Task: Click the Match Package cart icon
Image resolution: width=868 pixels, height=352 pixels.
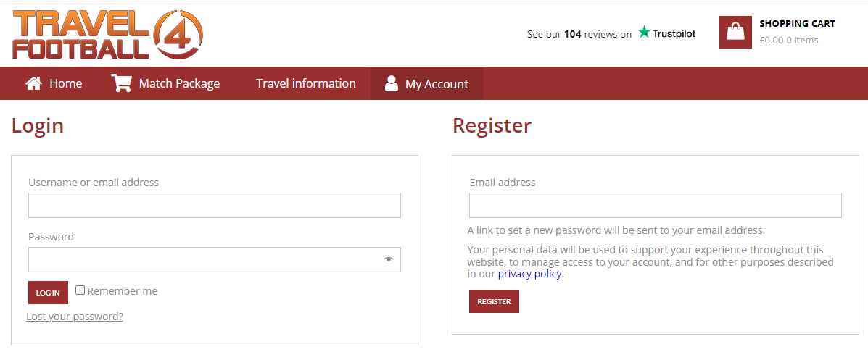Action: click(121, 83)
